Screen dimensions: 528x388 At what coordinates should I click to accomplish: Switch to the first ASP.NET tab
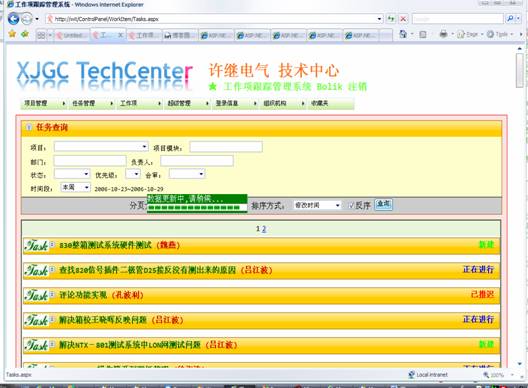(x=217, y=35)
